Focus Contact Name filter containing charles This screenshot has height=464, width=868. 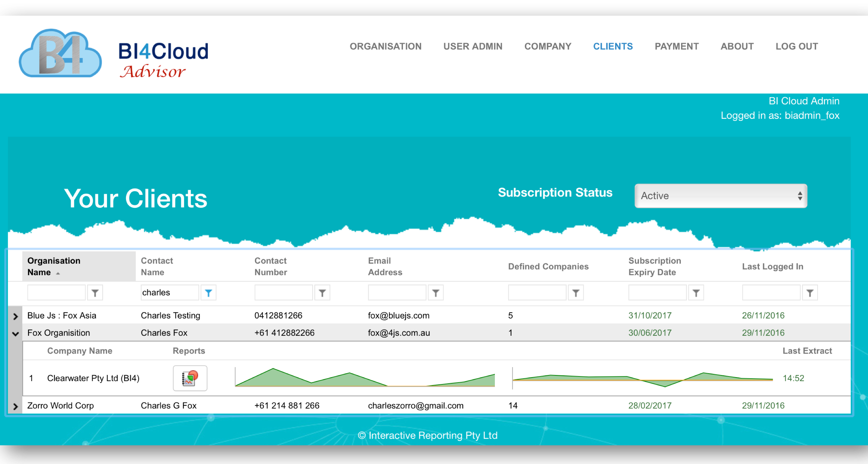point(170,293)
